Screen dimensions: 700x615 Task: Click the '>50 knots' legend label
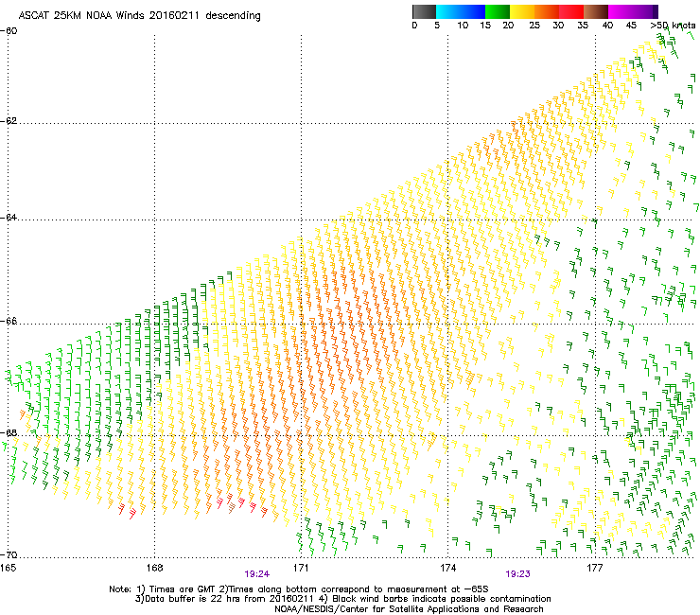[x=674, y=26]
